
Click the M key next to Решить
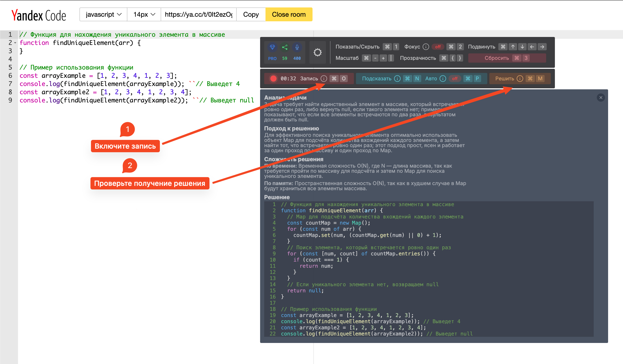540,79
